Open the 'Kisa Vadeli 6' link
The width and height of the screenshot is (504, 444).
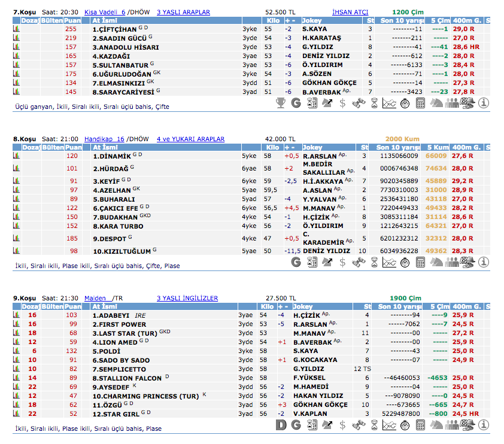click(x=105, y=11)
